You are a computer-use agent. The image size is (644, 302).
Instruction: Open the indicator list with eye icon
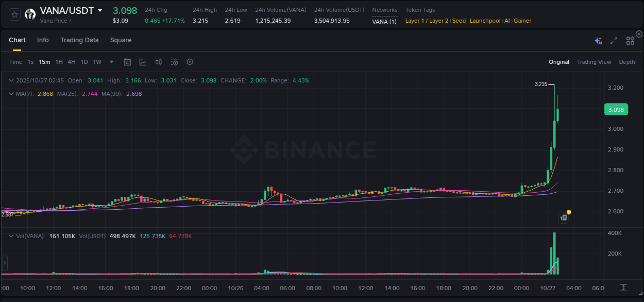pyautogui.click(x=174, y=62)
